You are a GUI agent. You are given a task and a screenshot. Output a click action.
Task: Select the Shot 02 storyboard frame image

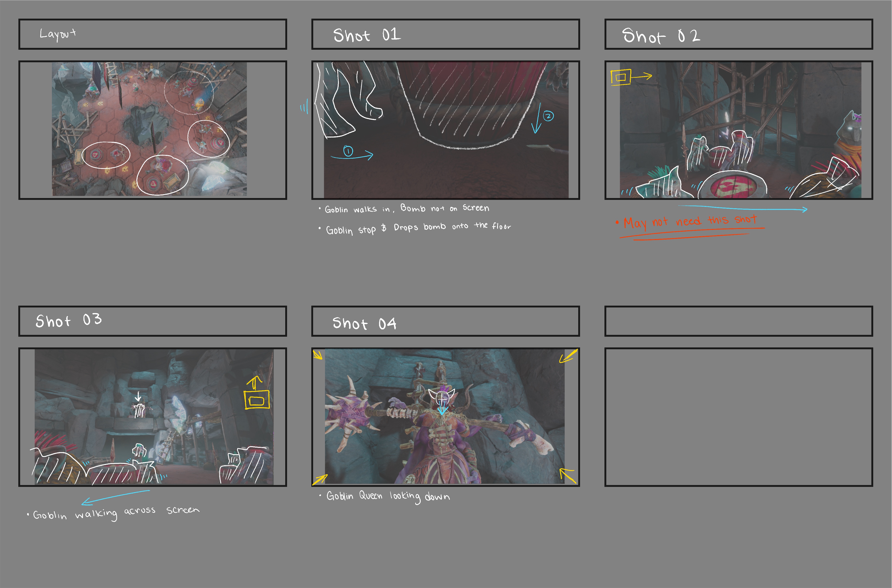[740, 130]
